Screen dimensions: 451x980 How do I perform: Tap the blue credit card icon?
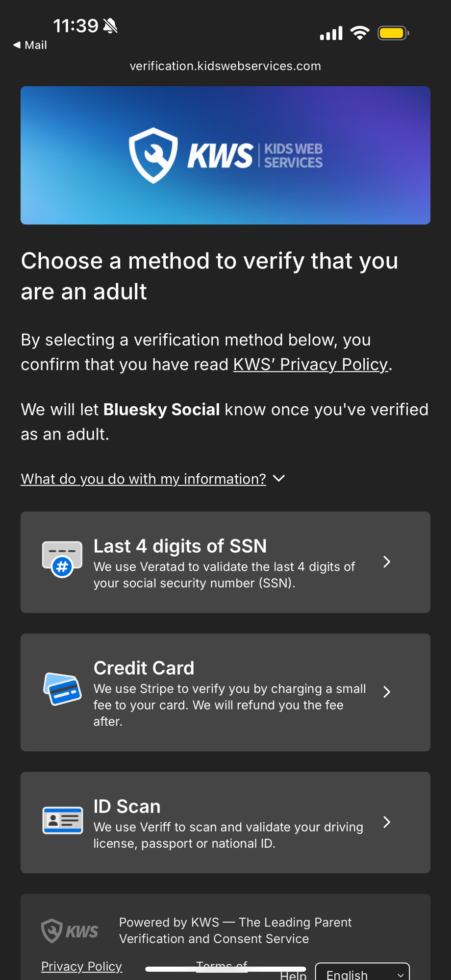[x=62, y=689]
